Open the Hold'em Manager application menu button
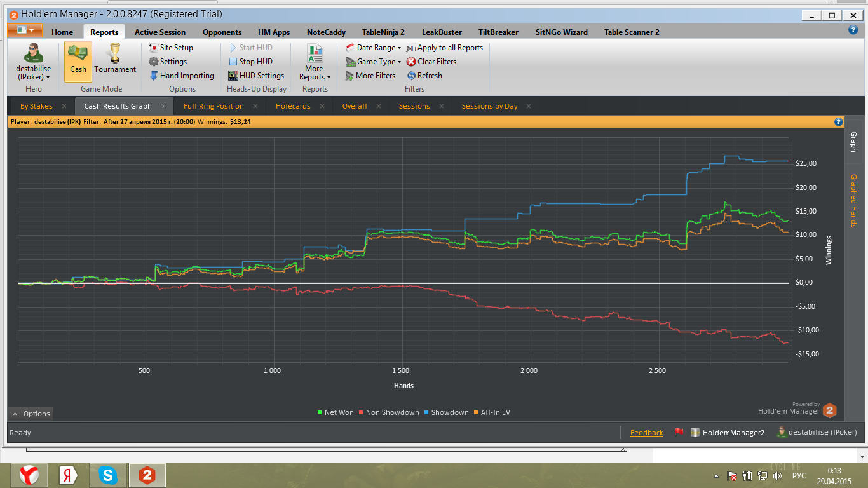This screenshot has width=868, height=488. click(x=25, y=30)
